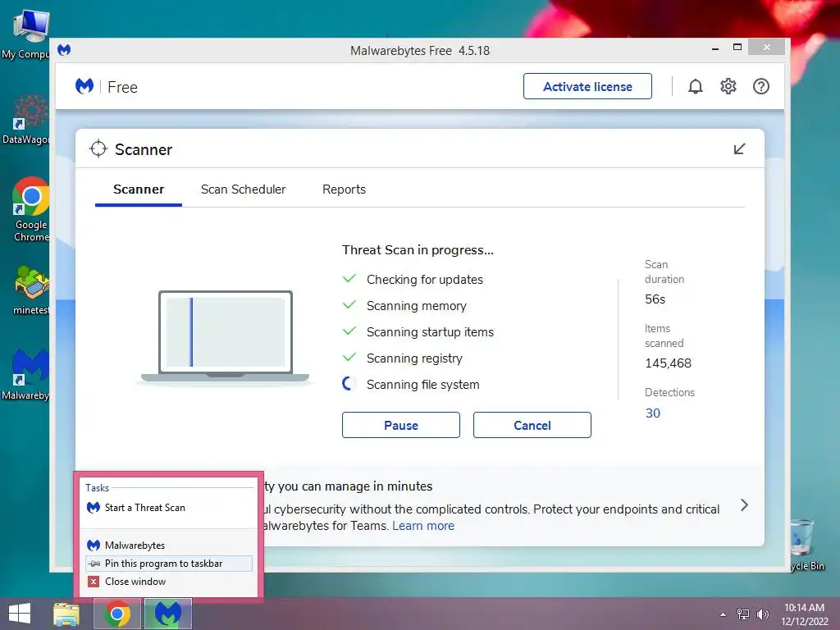Click the laptop scanning animation graphic
840x630 pixels.
point(225,337)
